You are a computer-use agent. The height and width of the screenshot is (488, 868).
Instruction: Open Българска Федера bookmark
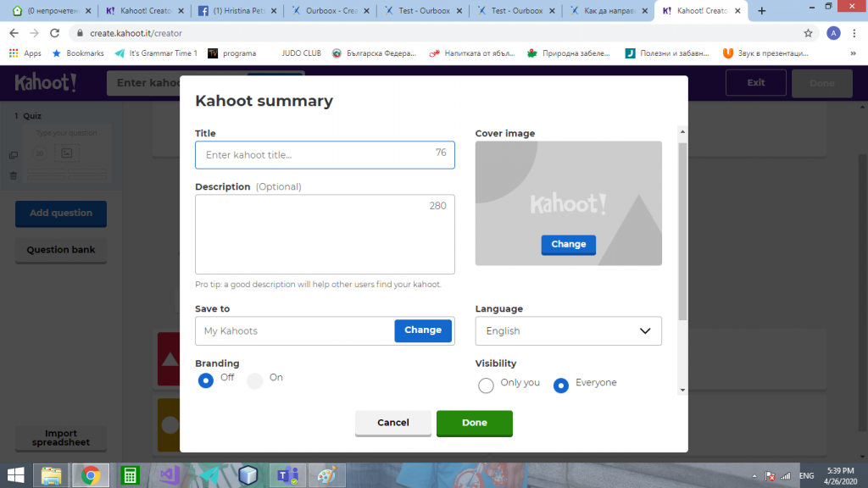(374, 53)
